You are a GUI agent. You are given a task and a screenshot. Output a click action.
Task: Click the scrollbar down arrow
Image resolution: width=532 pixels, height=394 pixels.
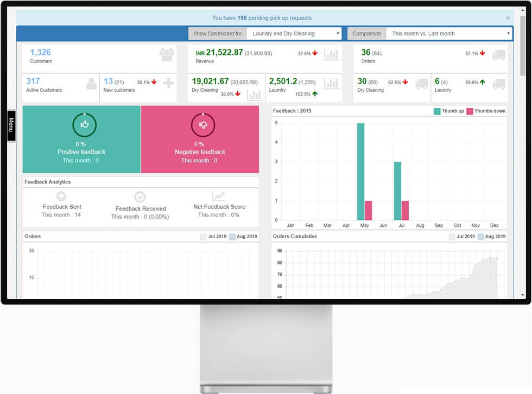523,295
